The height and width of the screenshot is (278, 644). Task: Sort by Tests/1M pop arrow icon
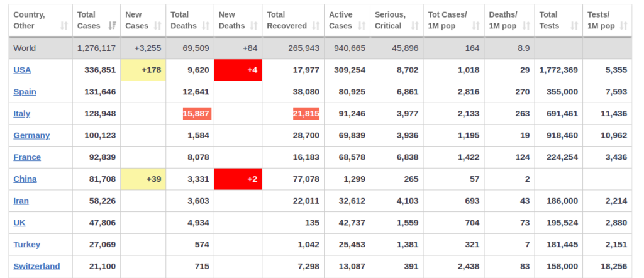(623, 26)
